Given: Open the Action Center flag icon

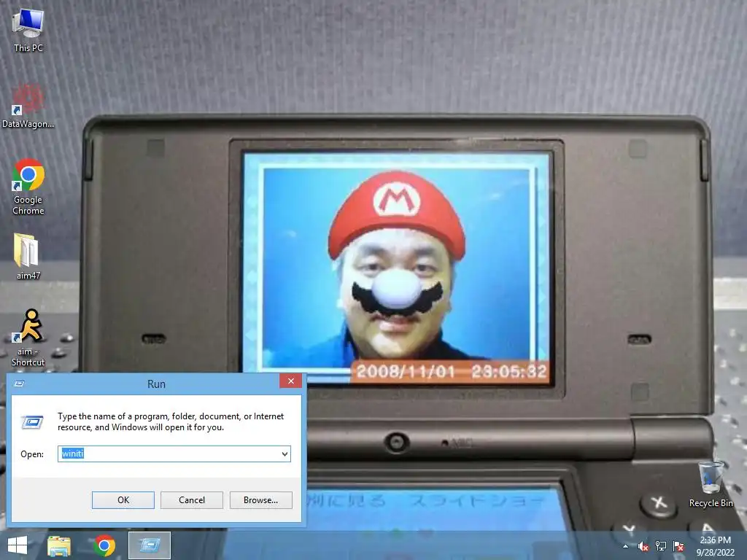Looking at the screenshot, I should click(678, 546).
